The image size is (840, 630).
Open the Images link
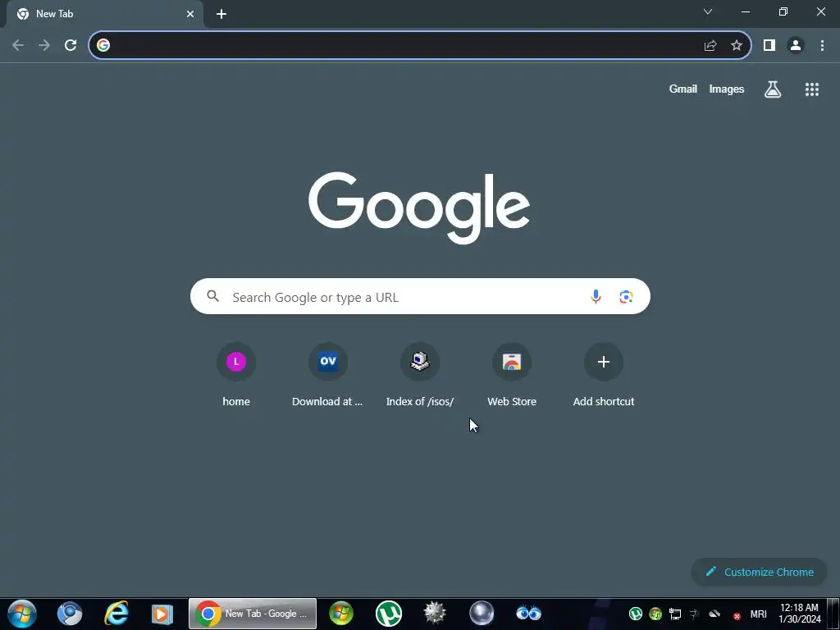[x=727, y=89]
